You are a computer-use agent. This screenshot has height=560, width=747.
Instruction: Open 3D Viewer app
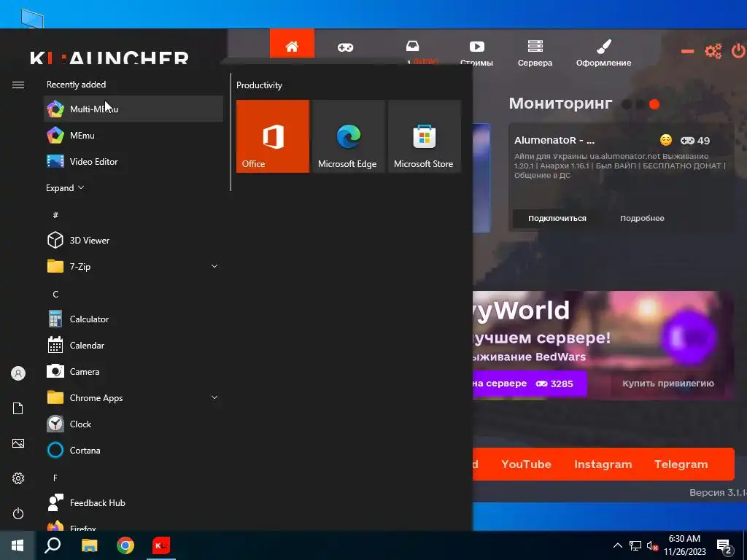click(x=133, y=240)
